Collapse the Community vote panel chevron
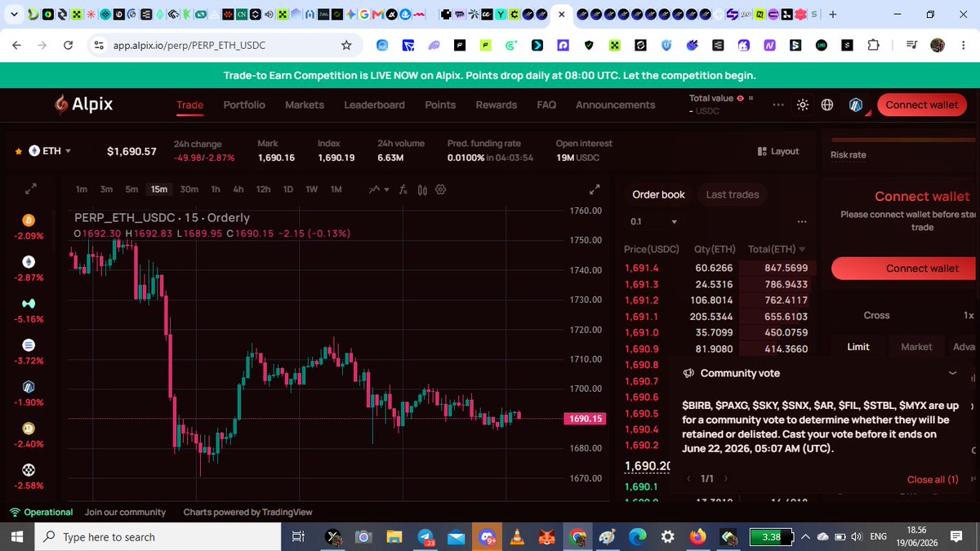980x551 pixels. [x=952, y=373]
